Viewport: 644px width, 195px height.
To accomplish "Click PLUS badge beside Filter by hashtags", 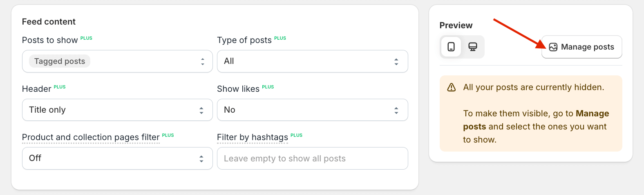I will click(x=296, y=135).
